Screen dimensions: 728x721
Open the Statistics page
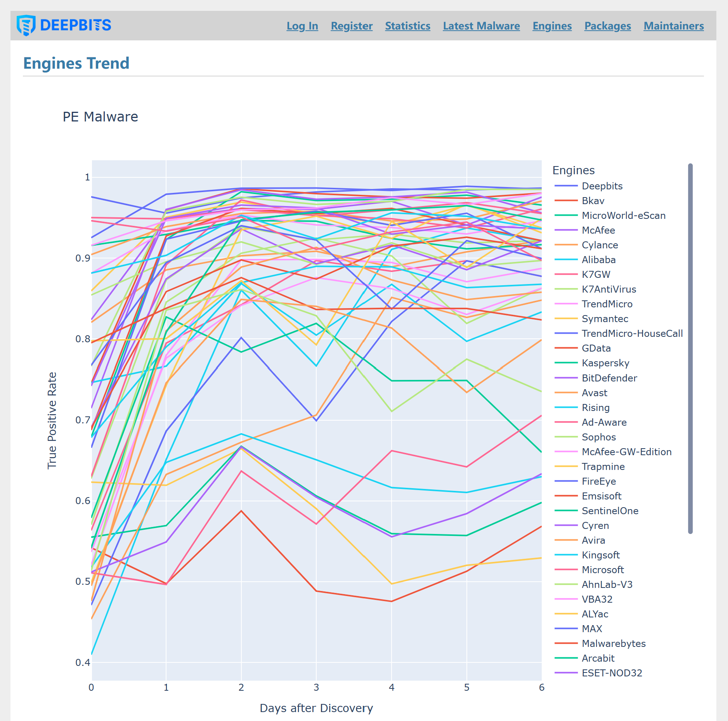point(407,26)
